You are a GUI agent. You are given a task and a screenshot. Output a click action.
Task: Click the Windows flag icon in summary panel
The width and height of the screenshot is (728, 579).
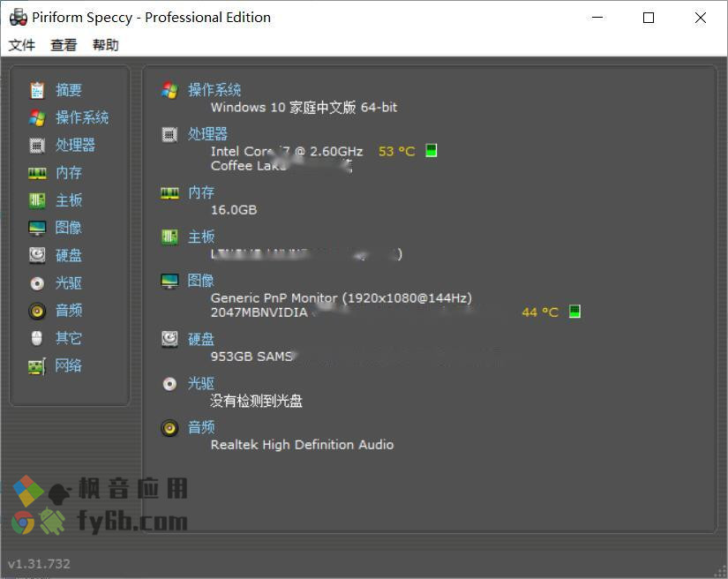pos(169,90)
